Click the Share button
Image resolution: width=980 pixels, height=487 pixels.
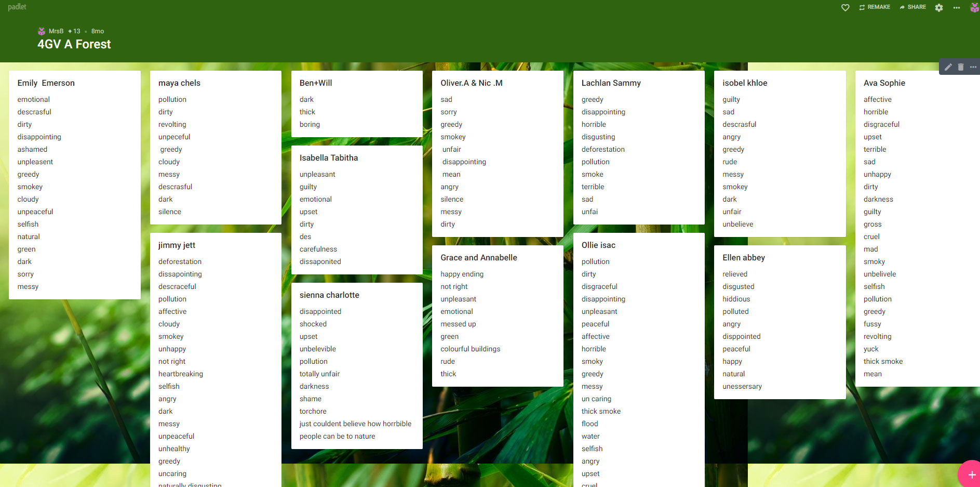[913, 7]
